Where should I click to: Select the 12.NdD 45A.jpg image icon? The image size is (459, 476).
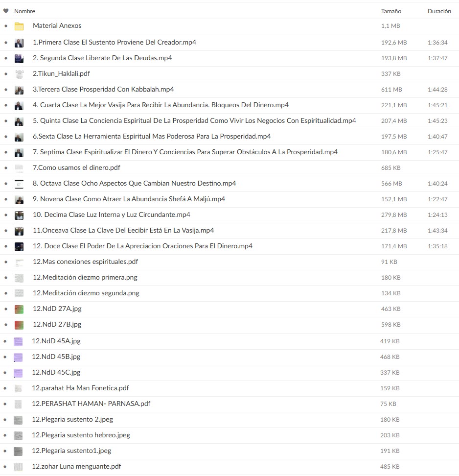(18, 341)
